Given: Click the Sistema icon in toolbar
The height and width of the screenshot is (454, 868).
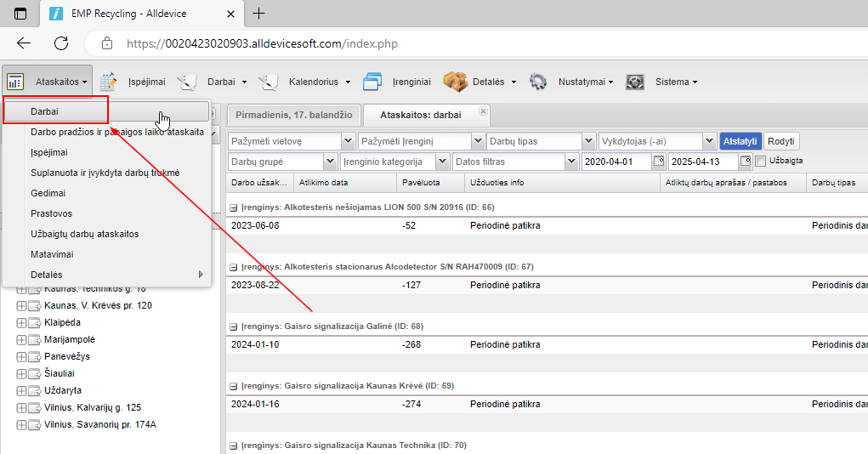Looking at the screenshot, I should click(x=634, y=82).
